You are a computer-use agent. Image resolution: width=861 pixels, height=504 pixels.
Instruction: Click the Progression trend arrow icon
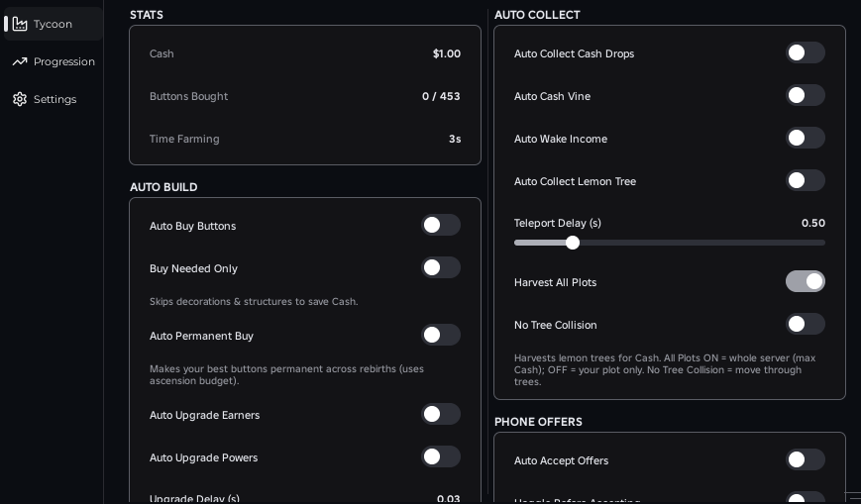point(20,61)
